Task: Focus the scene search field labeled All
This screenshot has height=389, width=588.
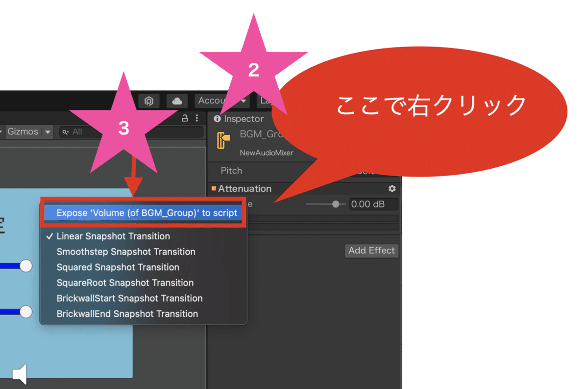Action: point(130,132)
